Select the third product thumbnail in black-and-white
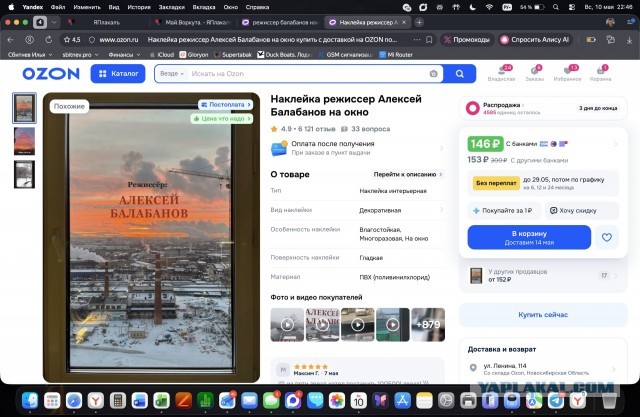This screenshot has width=640, height=417. point(24,174)
